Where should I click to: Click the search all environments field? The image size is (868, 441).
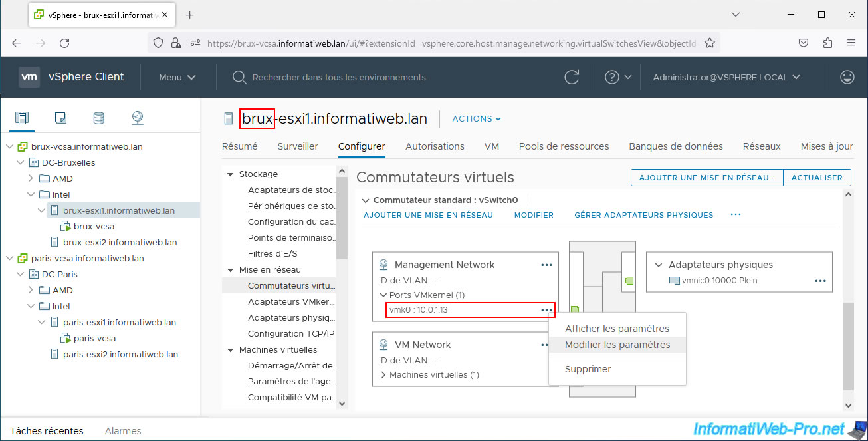click(339, 77)
